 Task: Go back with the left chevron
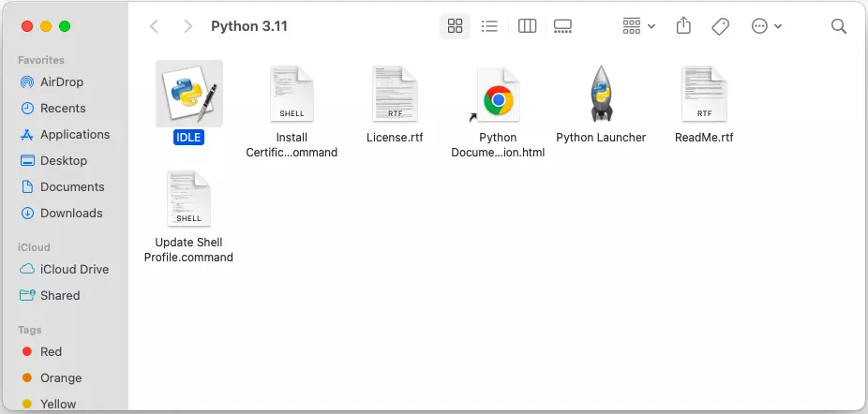click(x=155, y=26)
